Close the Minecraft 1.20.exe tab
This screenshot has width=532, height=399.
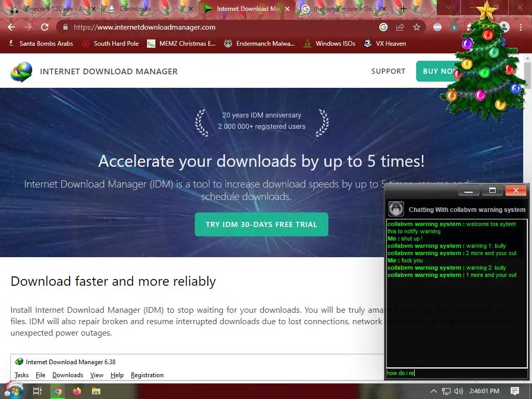pos(94,9)
